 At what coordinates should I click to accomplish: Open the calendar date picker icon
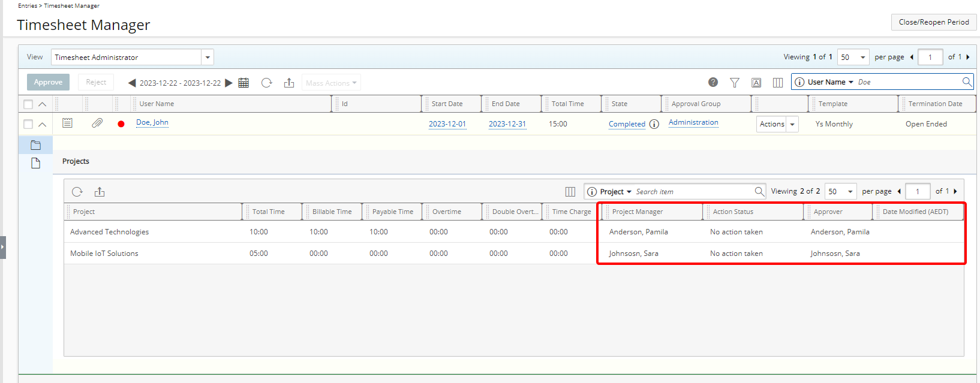(244, 83)
